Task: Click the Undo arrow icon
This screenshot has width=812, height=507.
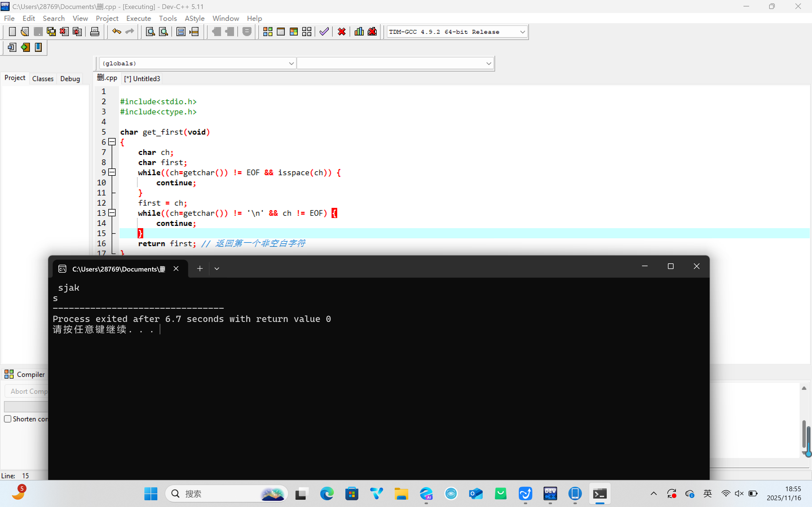Action: [116, 32]
